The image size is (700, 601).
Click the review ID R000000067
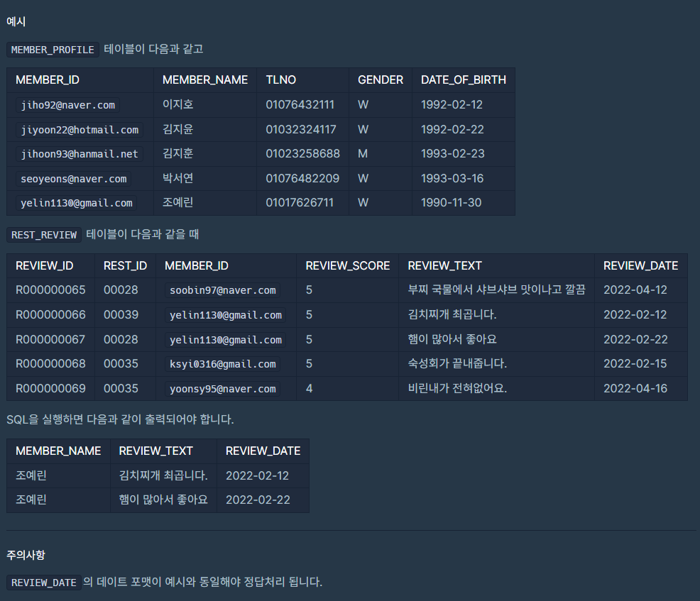(x=50, y=340)
